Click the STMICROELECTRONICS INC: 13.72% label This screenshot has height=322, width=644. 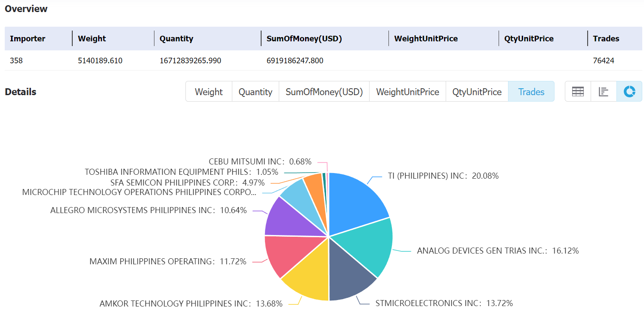[444, 303]
